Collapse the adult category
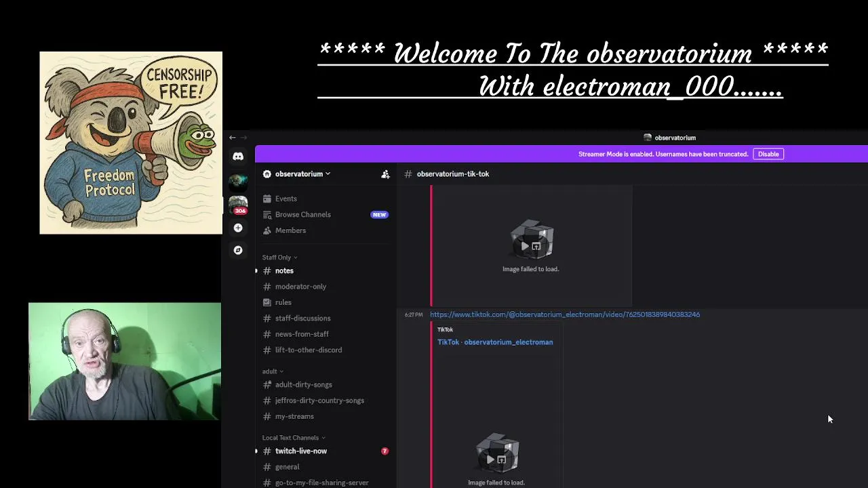This screenshot has height=488, width=868. [273, 371]
